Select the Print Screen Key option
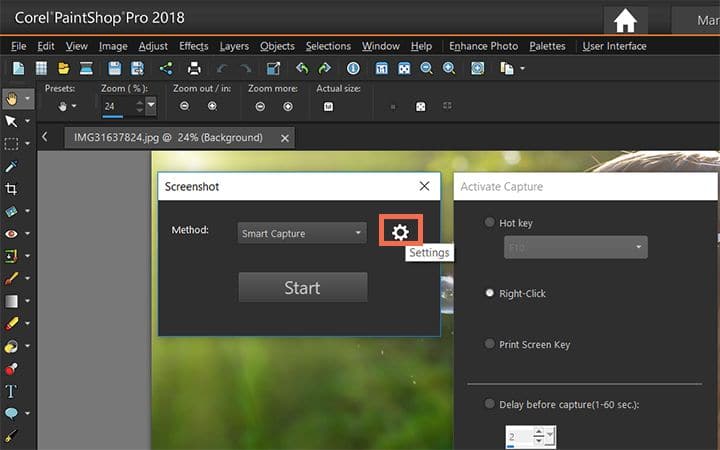The height and width of the screenshot is (450, 720). [489, 343]
